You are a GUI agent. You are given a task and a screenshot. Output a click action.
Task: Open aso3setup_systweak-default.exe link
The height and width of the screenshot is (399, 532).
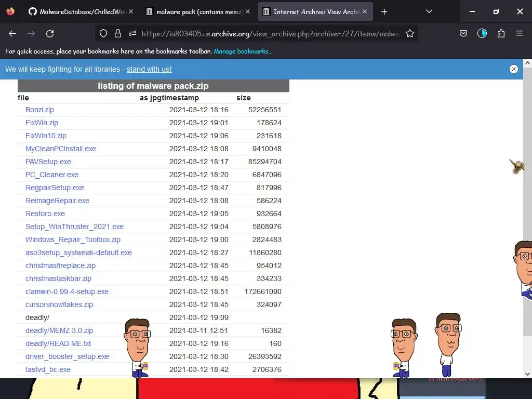click(79, 252)
